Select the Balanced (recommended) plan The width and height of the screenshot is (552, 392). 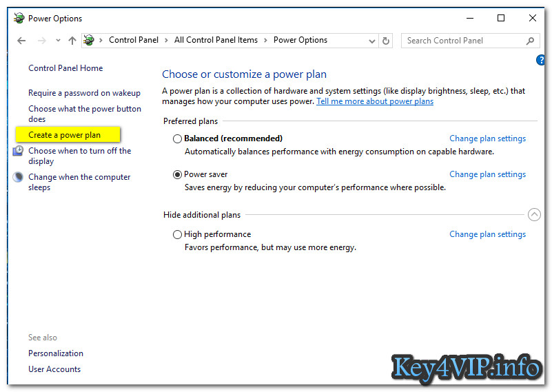pyautogui.click(x=177, y=139)
